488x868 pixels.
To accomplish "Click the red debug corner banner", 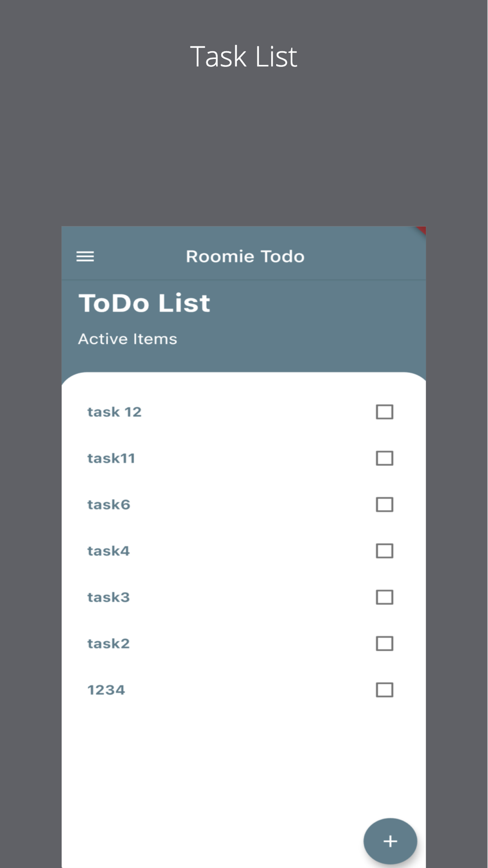I will [x=421, y=231].
